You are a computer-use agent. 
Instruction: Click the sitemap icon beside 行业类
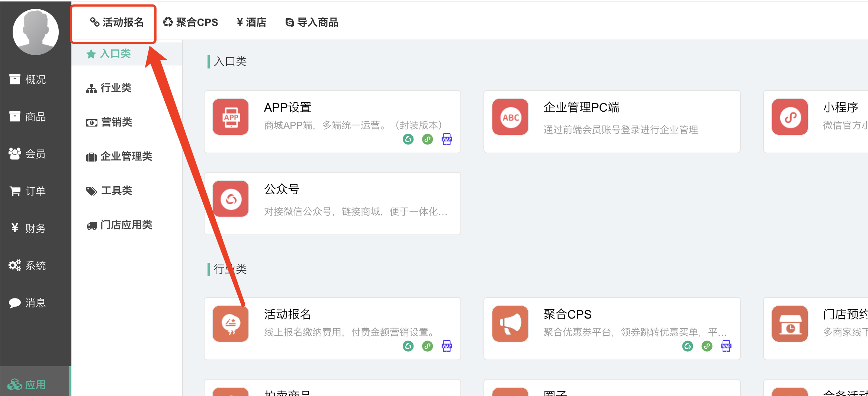pos(91,89)
